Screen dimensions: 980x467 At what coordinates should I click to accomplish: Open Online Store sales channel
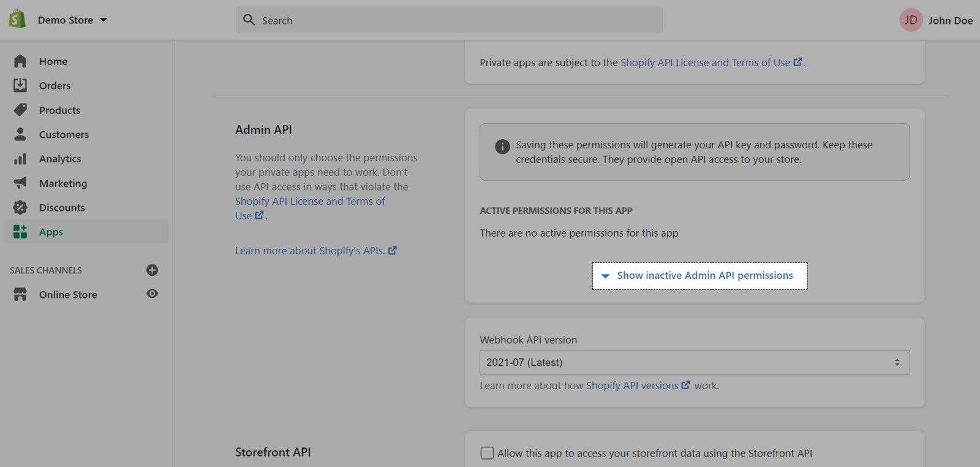[68, 295]
